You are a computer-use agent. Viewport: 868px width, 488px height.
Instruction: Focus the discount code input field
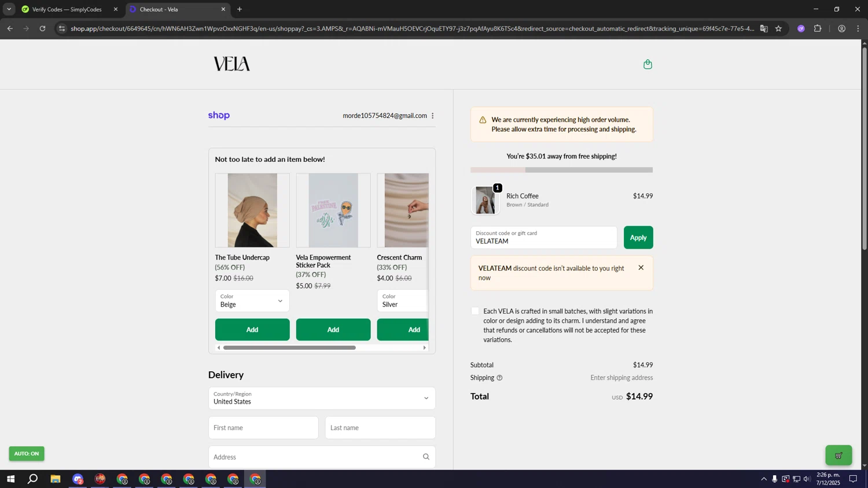(544, 238)
